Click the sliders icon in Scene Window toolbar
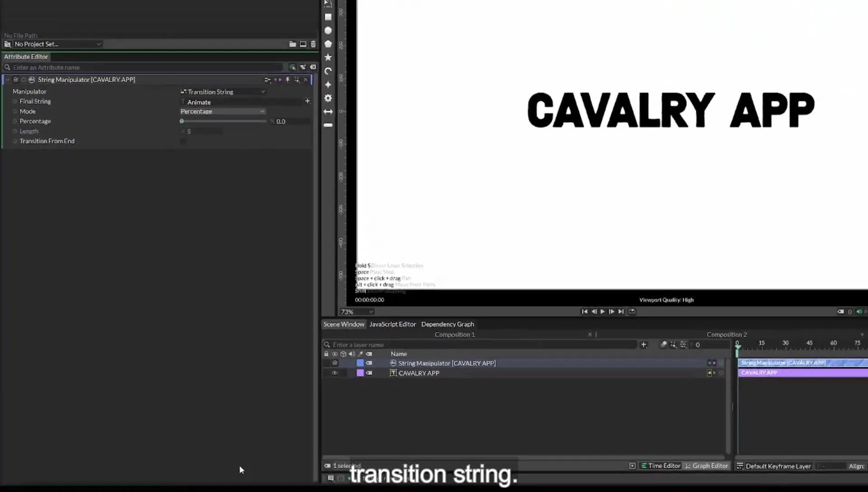 (683, 345)
